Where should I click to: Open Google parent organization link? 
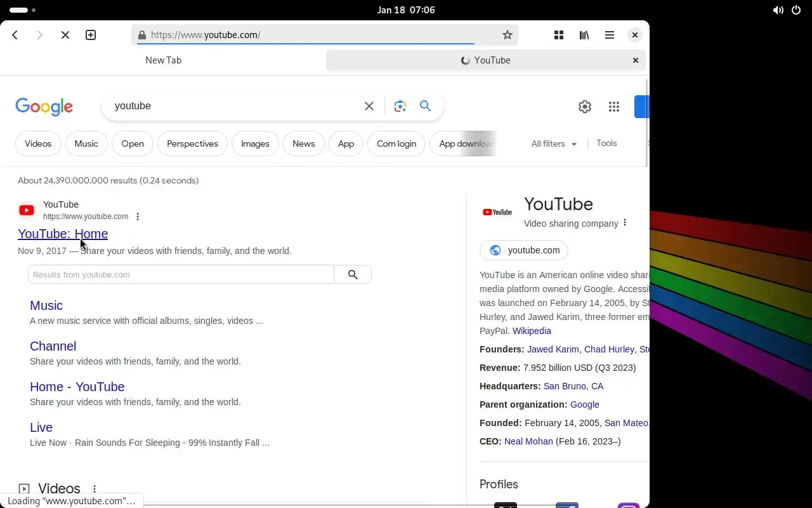click(x=584, y=404)
